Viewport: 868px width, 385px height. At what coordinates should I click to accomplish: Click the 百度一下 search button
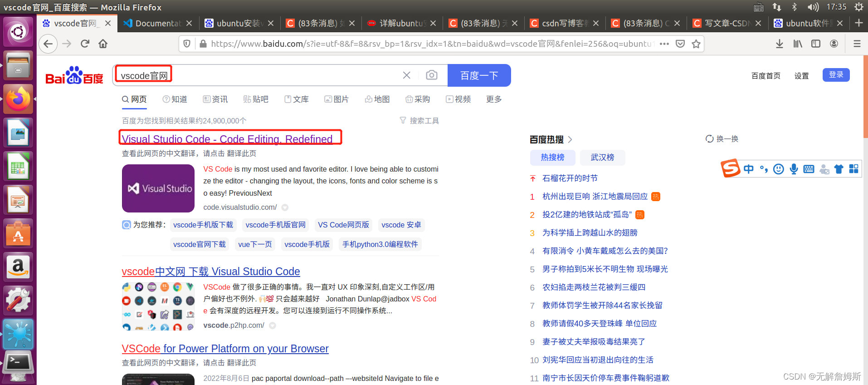pyautogui.click(x=479, y=75)
